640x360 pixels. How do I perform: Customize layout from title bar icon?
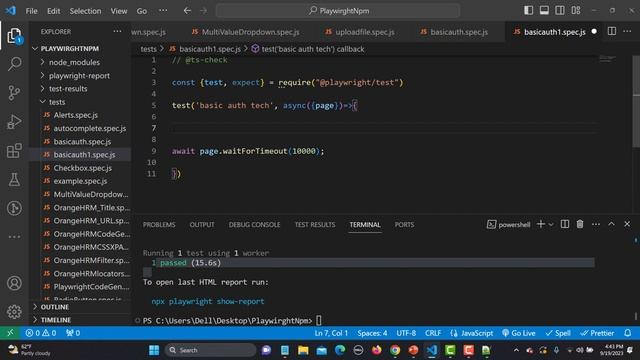576,10
